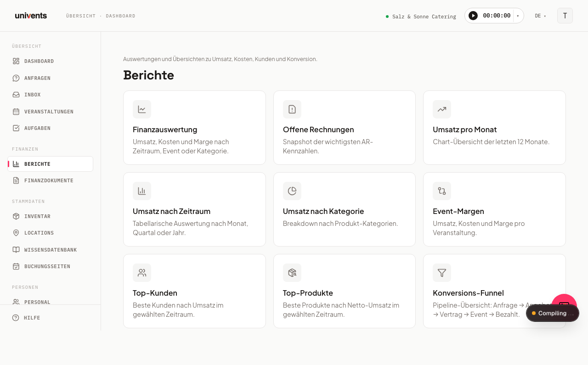
Task: Click Buchungsseiten sidebar label
Action: [47, 266]
